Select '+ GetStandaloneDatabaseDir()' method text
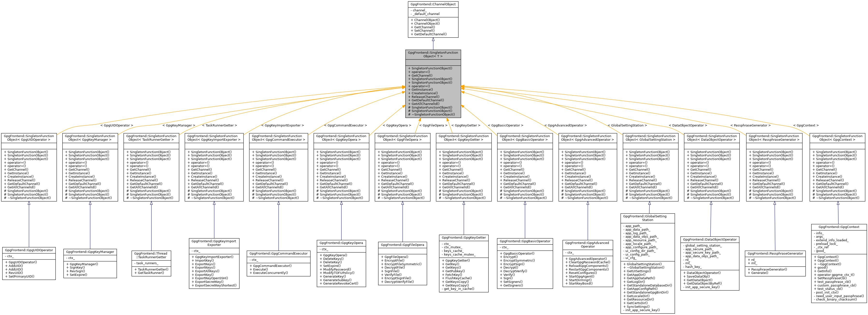 click(x=648, y=286)
